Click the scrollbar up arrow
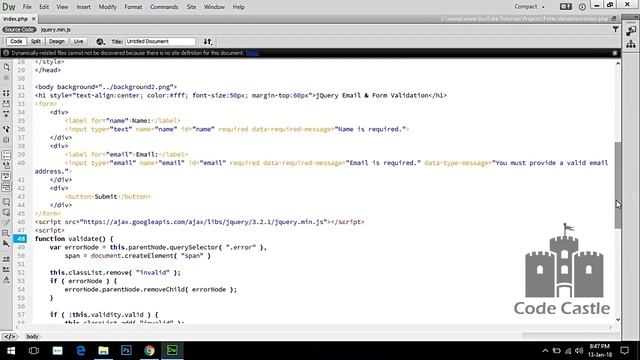The image size is (640, 360). 618,64
